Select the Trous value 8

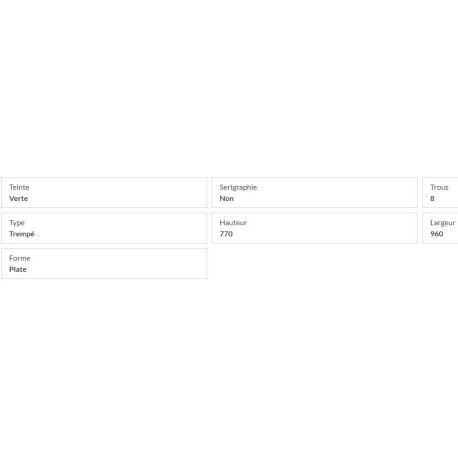(432, 198)
